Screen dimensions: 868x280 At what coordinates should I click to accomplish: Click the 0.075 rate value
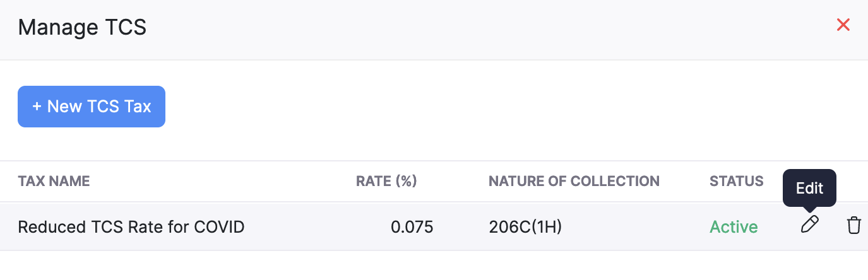(412, 226)
